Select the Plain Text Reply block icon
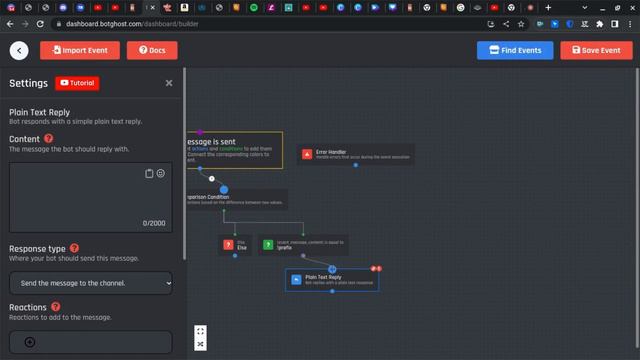Screen dimensions: 640x360 click(x=296, y=280)
